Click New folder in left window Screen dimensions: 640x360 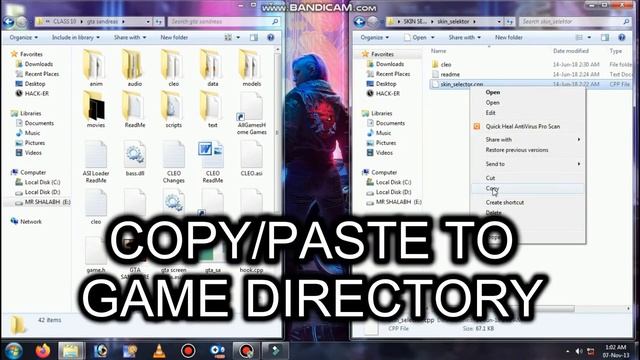(174, 37)
